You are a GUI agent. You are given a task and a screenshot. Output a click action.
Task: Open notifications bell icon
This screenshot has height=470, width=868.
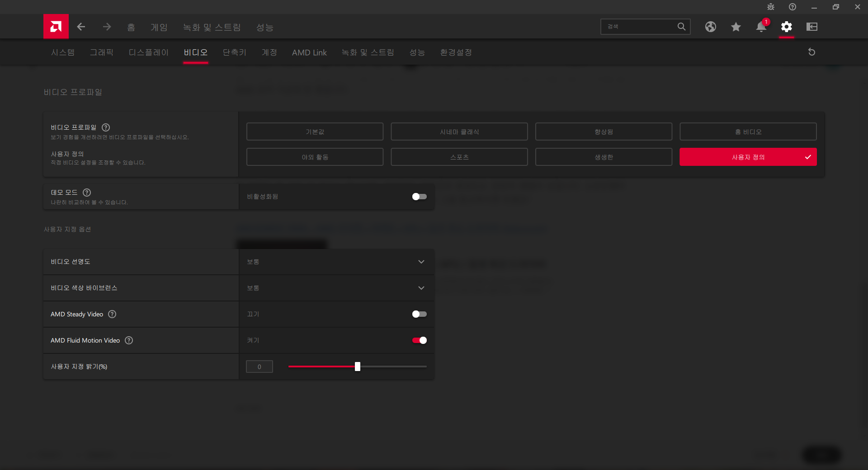click(x=761, y=27)
